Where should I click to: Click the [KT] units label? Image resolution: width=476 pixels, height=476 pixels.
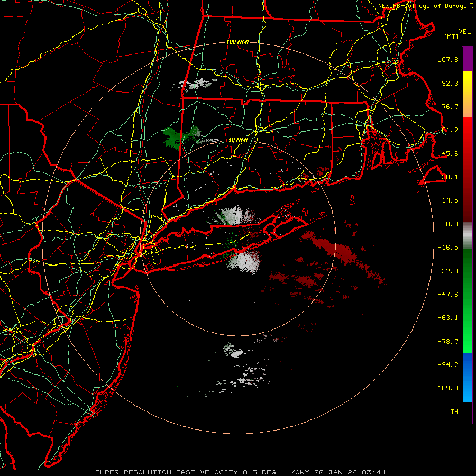click(x=452, y=36)
